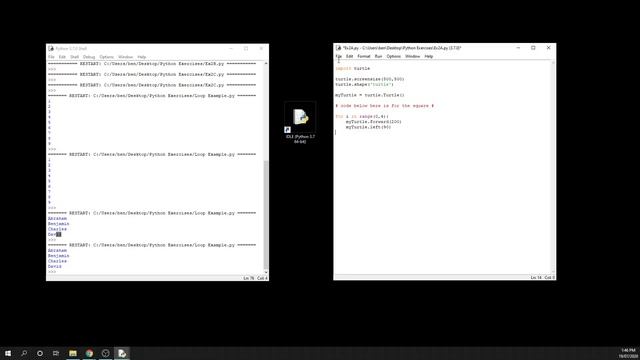This screenshot has width=640, height=360.
Task: Maximize the Python Shell window
Action: (x=246, y=49)
